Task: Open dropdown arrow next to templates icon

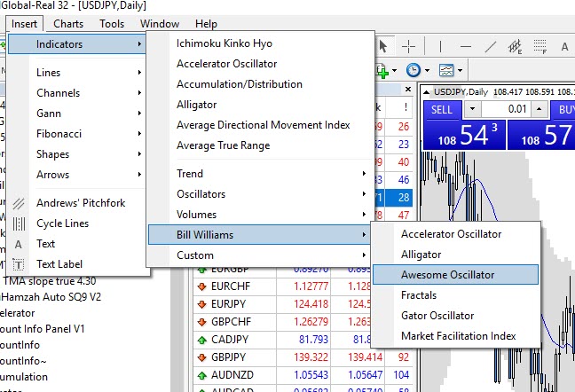Action: tap(460, 70)
